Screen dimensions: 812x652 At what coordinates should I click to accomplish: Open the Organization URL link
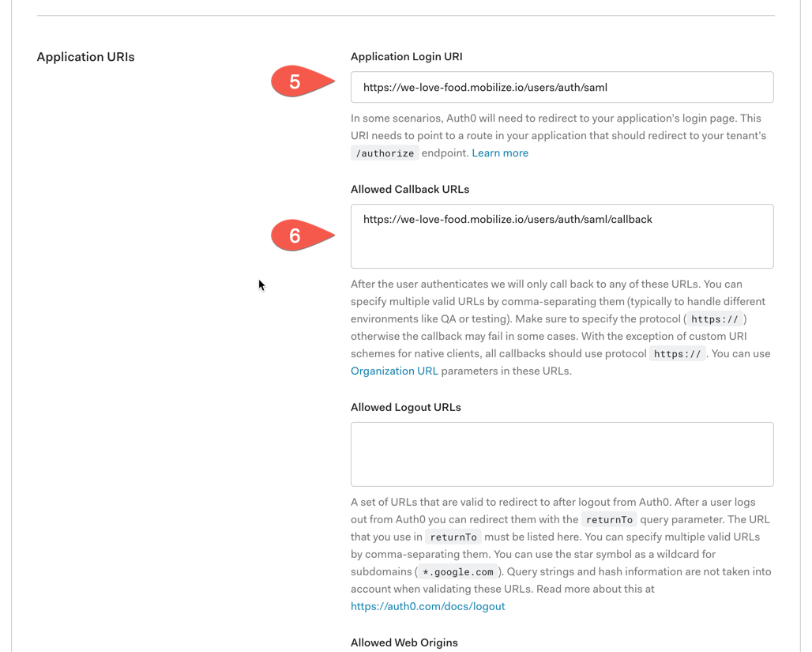394,371
